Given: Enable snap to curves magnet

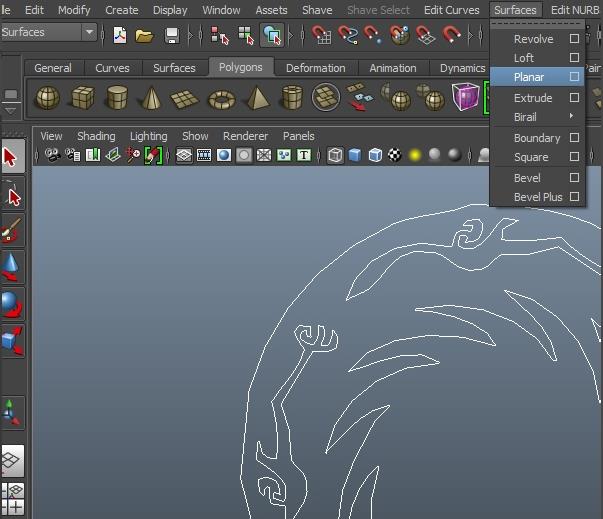Looking at the screenshot, I should [348, 35].
